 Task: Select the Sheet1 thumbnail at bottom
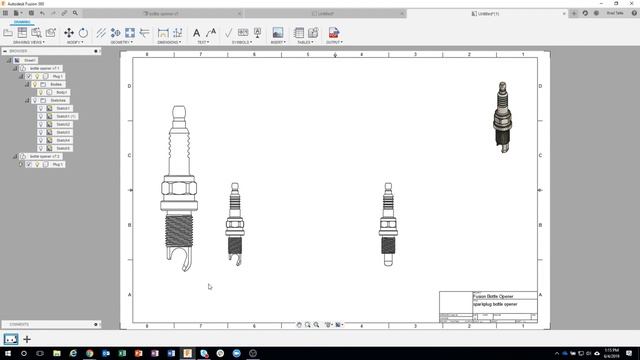(11, 339)
